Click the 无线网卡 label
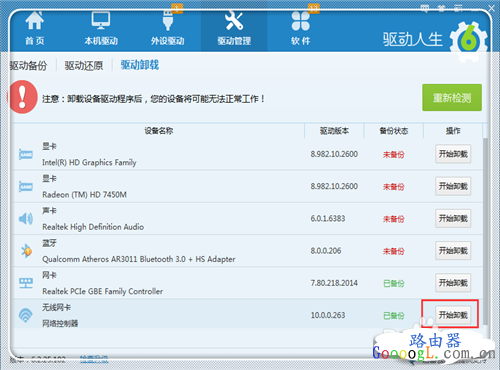The width and height of the screenshot is (500, 370). [x=56, y=307]
